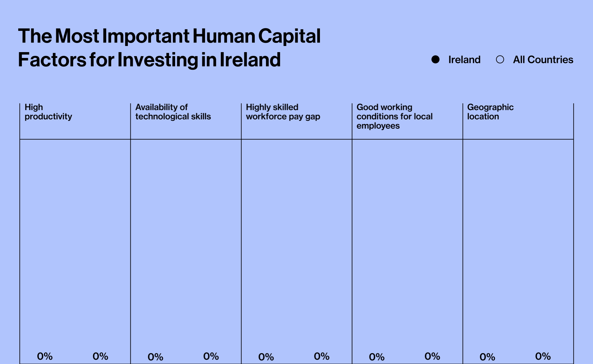The height and width of the screenshot is (364, 593).
Task: Click the chart title about Investing in Ireland
Action: [169, 48]
